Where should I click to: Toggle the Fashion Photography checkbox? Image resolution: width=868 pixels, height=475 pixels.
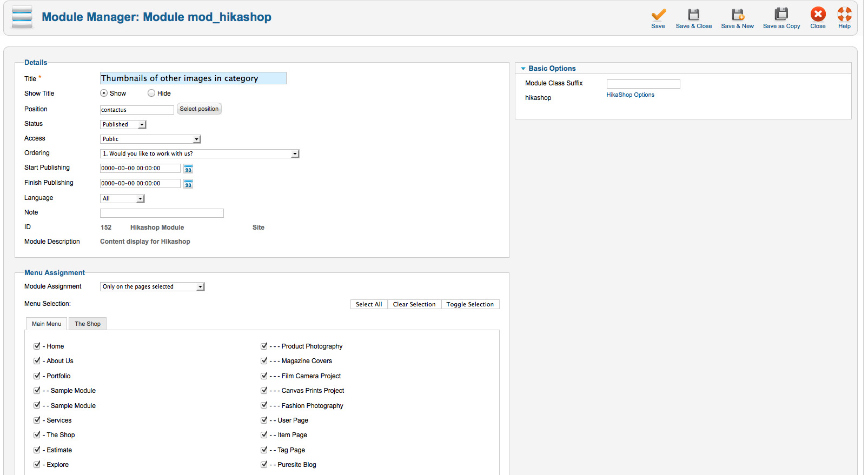click(264, 405)
